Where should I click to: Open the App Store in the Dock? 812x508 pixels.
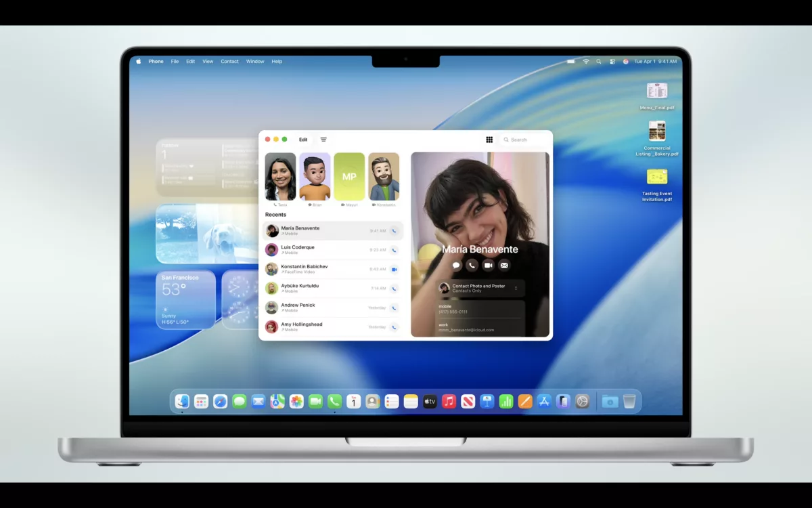pyautogui.click(x=544, y=402)
